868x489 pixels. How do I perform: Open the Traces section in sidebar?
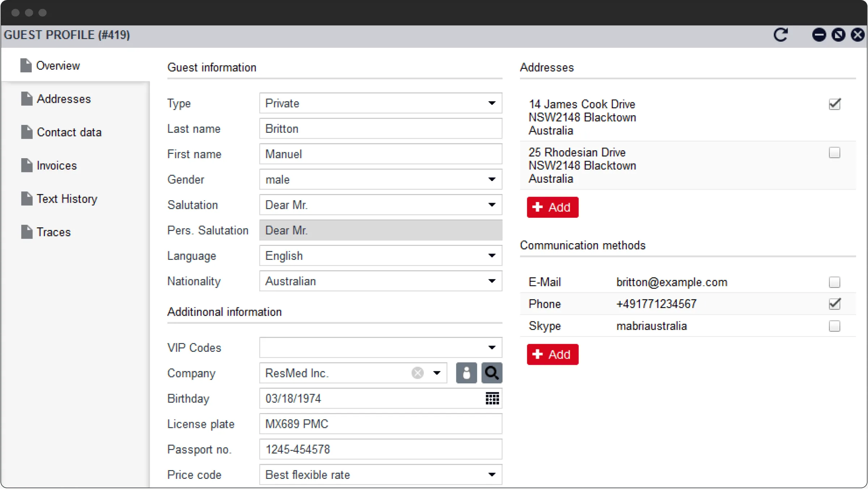pyautogui.click(x=53, y=232)
